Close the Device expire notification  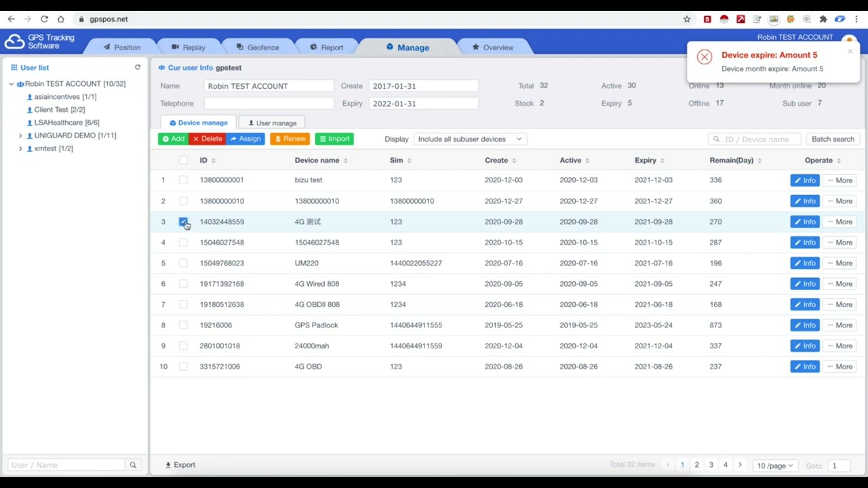850,52
